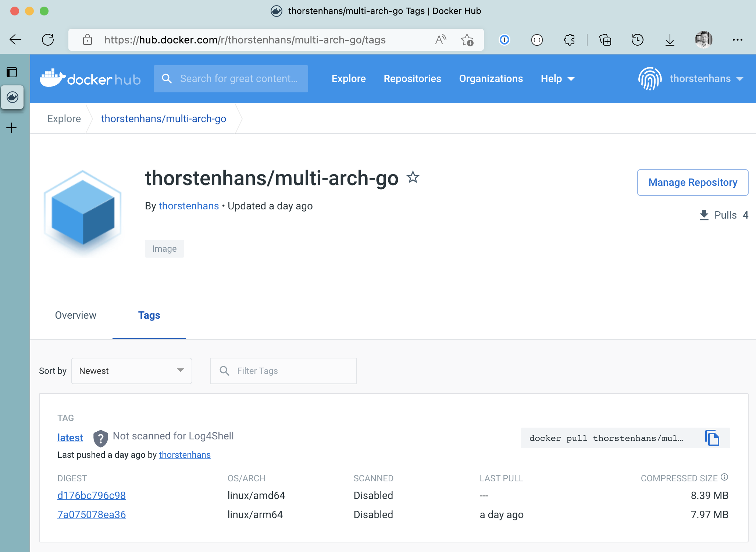Screen dimensions: 756x552
Task: Star the multi-arch-go repository
Action: coord(413,177)
